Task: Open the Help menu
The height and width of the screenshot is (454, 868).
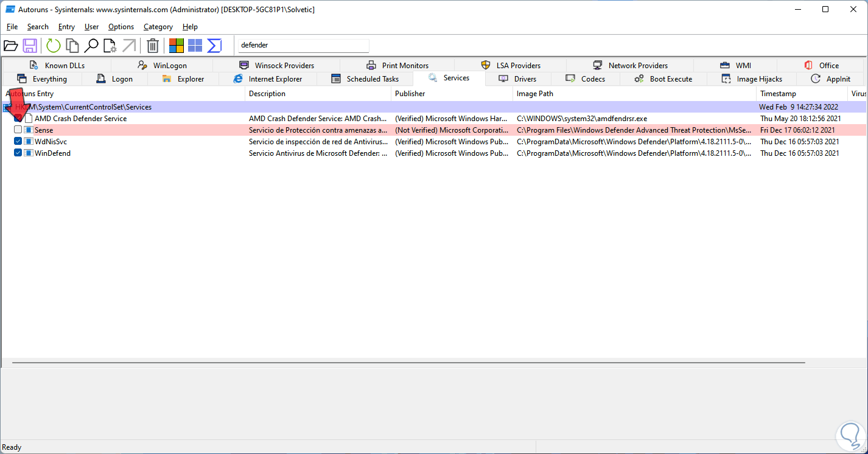Action: [x=191, y=27]
